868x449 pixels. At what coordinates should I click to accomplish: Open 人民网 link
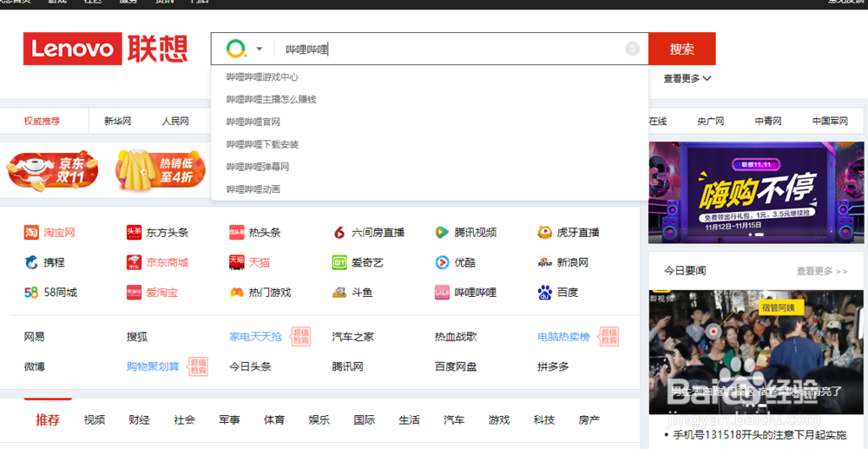175,122
